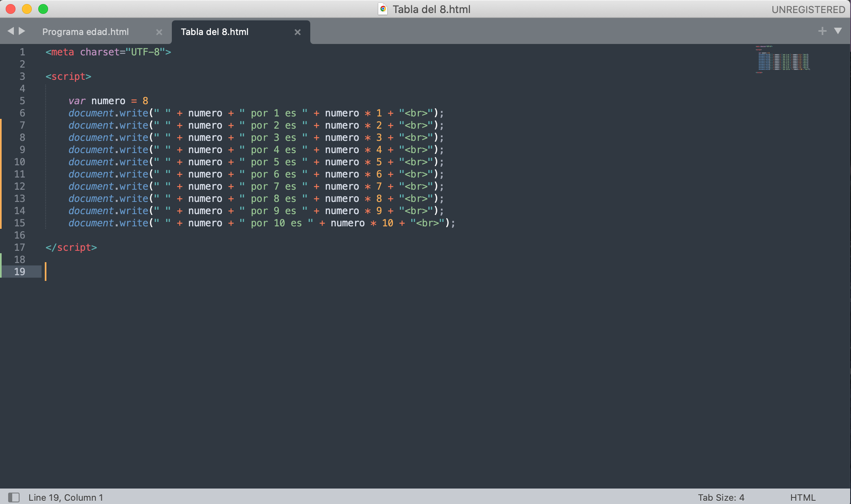Viewport: 851px width, 504px height.
Task: Click numero variable name on line 5
Action: [x=108, y=101]
